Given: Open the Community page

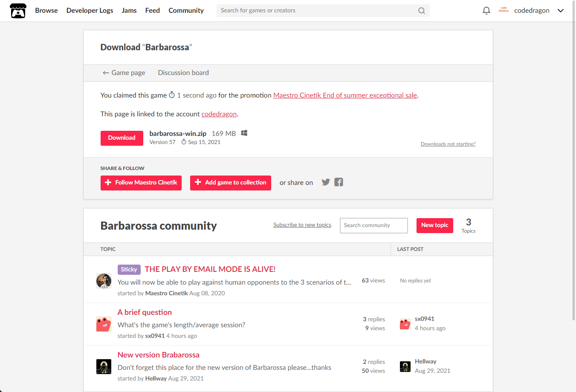Looking at the screenshot, I should pos(186,10).
